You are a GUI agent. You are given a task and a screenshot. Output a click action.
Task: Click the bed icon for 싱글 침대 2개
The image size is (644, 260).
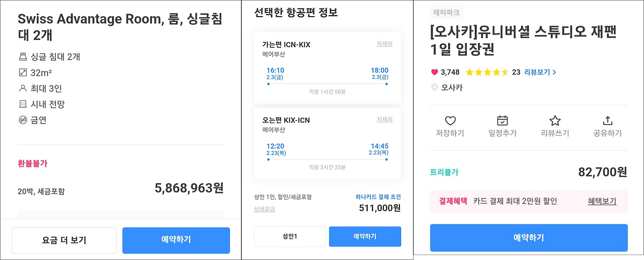coord(23,57)
